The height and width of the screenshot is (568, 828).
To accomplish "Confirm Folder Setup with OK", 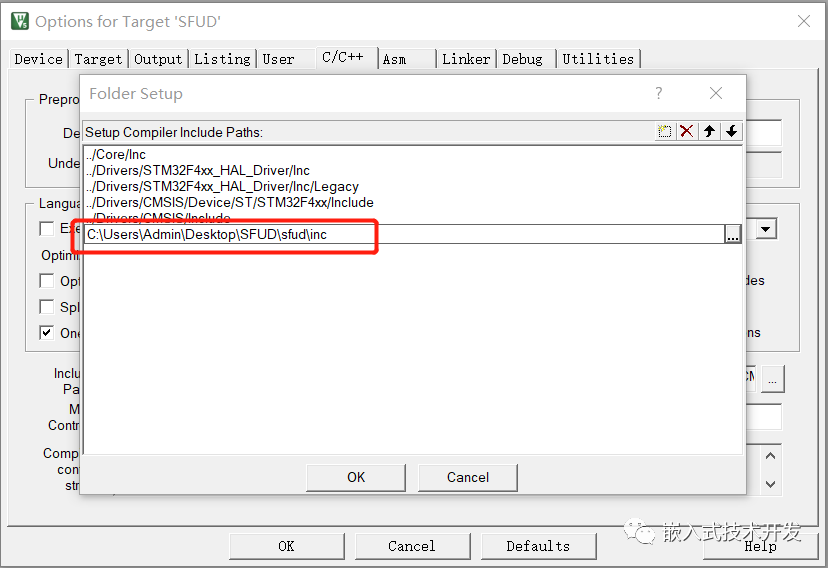I will pos(356,478).
